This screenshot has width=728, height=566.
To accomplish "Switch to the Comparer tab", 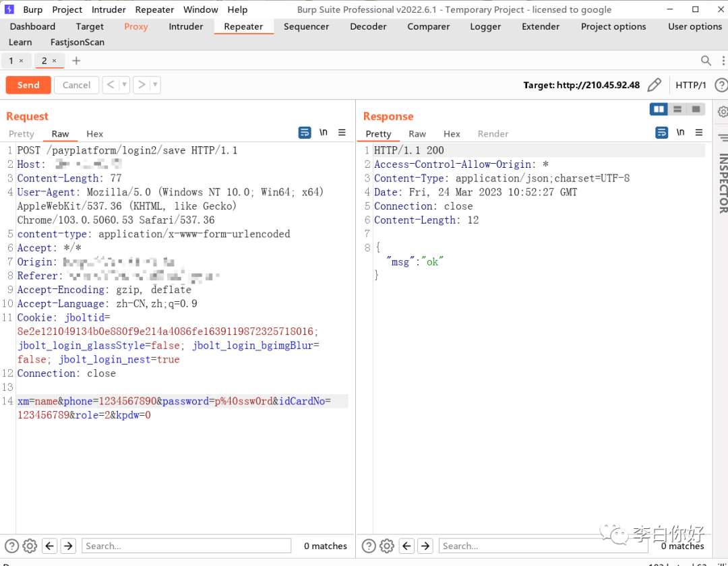I will [x=429, y=26].
